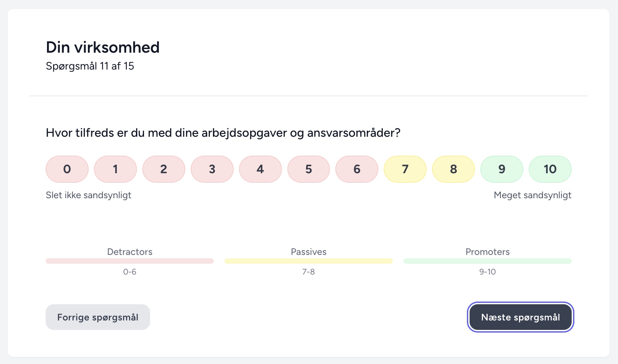Choose yellow rating 8
This screenshot has width=618, height=364.
coord(453,169)
